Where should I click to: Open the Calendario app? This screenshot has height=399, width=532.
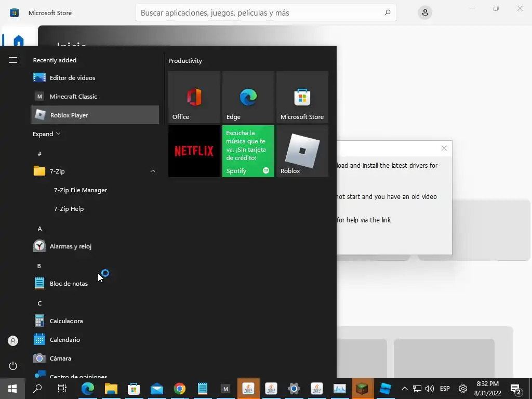click(95, 340)
